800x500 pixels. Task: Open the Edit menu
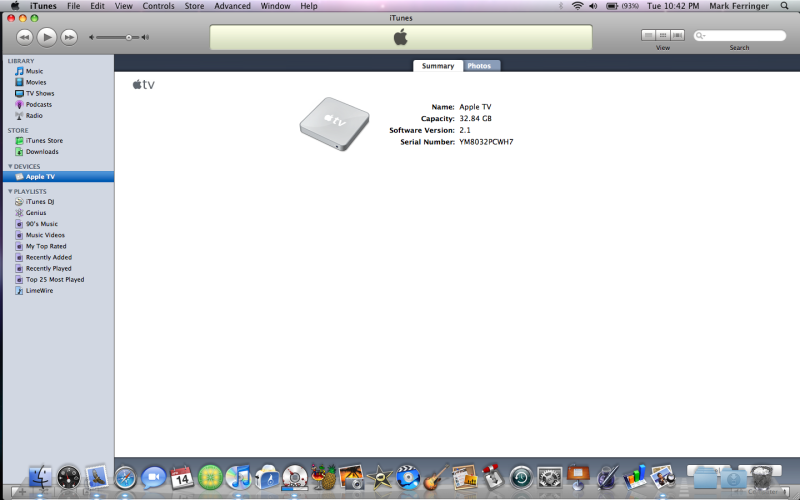click(97, 6)
